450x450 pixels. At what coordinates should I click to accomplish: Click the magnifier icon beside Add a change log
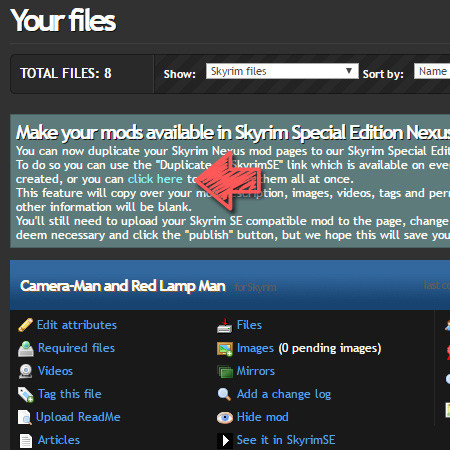(224, 394)
